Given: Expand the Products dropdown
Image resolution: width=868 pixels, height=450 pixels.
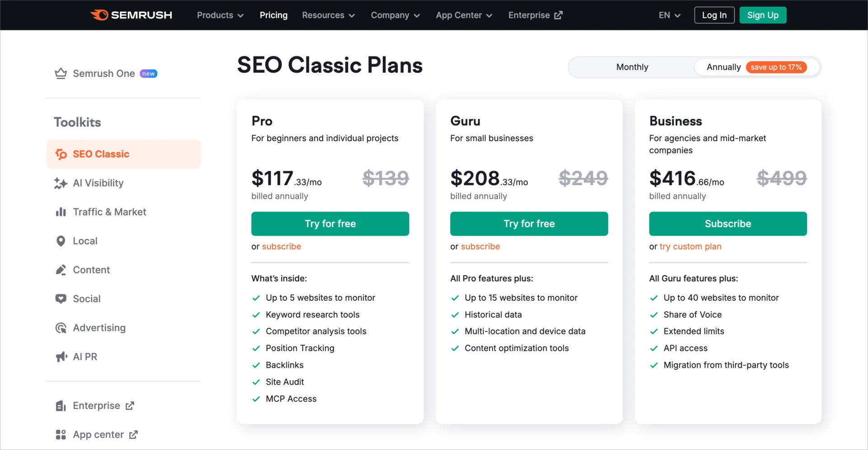Looking at the screenshot, I should [x=219, y=15].
